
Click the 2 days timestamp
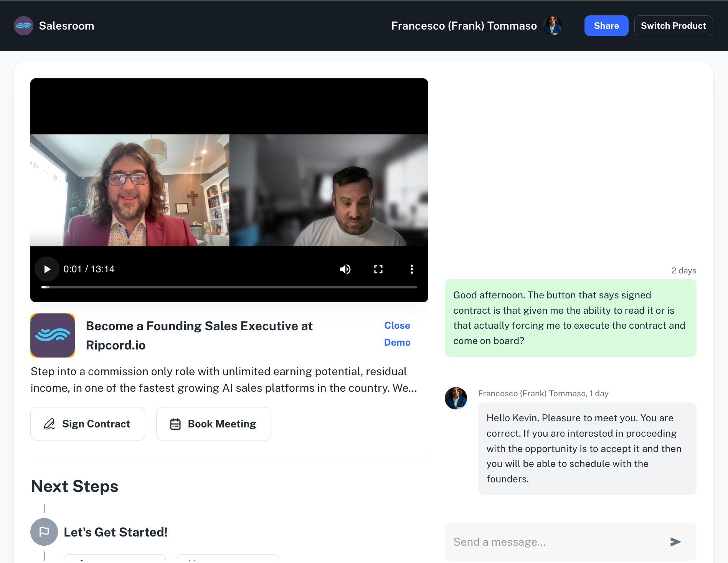click(x=684, y=270)
